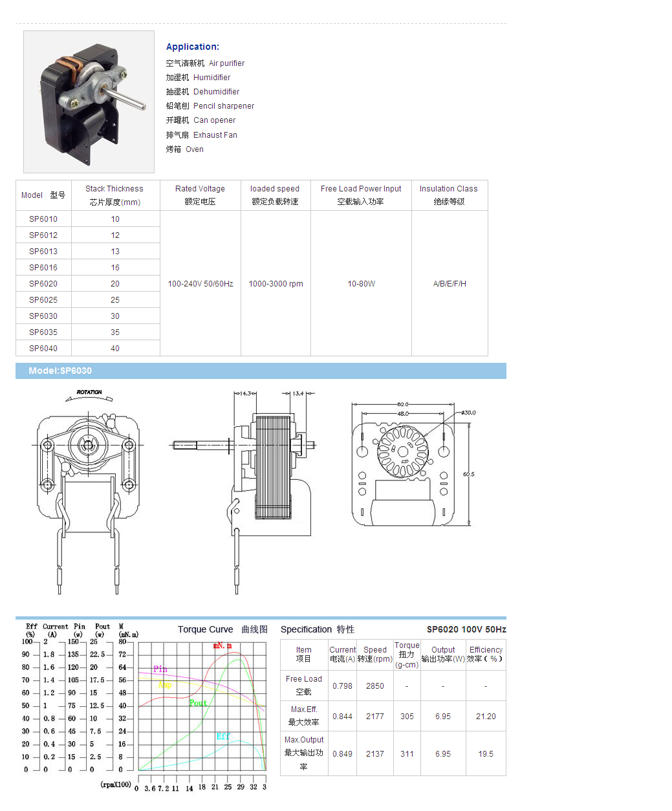Screen dimensions: 672x811
Task: Click the shaded pole motor product photo
Action: click(x=89, y=102)
